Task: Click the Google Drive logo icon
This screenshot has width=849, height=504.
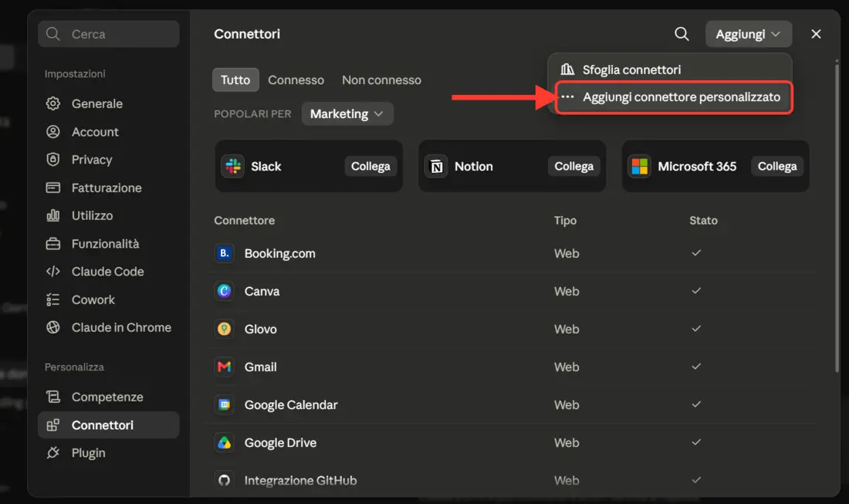Action: (224, 442)
